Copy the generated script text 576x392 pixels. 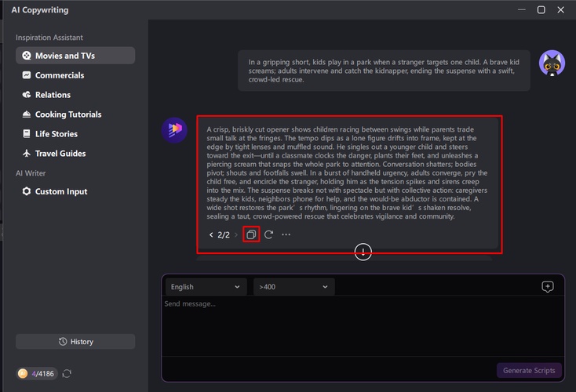coord(251,234)
